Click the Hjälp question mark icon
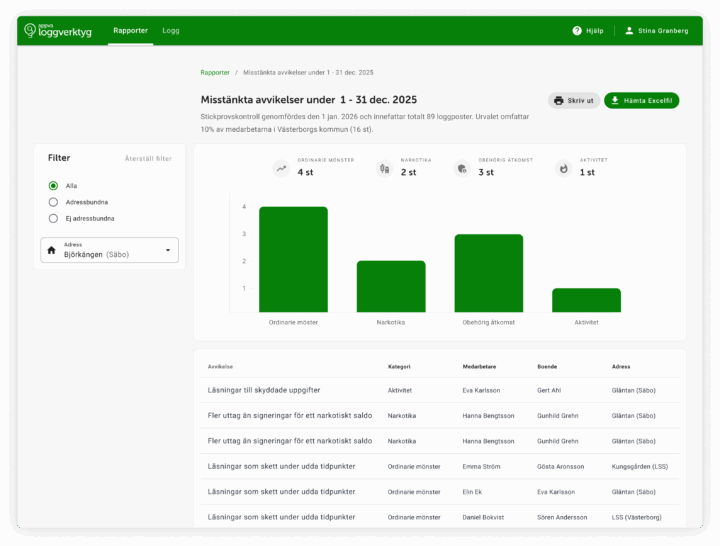Screen dimensions: 720x546 [577, 31]
